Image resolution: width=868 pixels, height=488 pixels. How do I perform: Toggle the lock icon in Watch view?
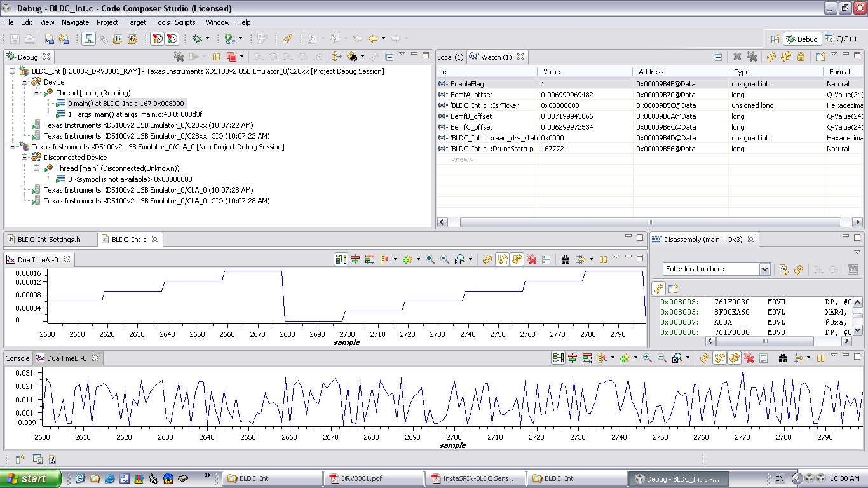[x=801, y=57]
